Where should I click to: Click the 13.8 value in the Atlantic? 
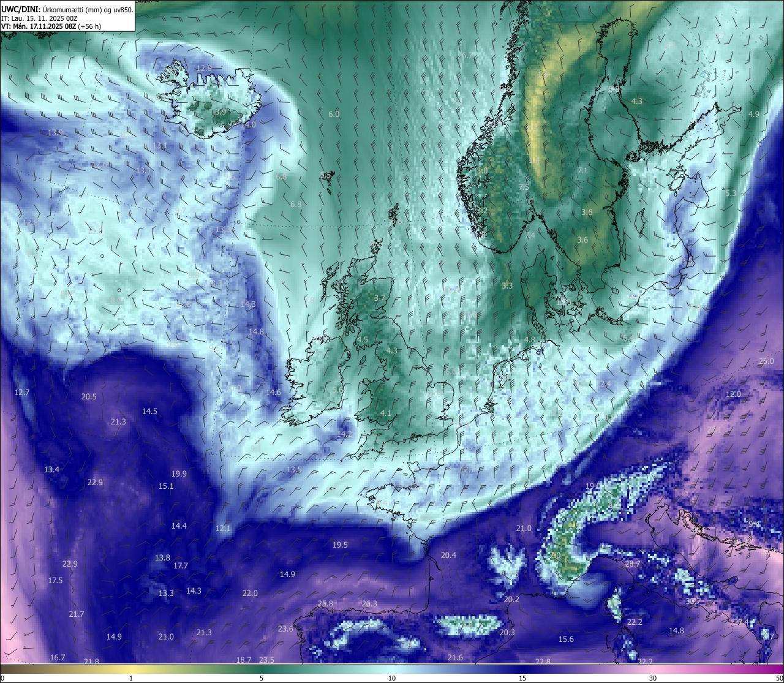coord(162,558)
